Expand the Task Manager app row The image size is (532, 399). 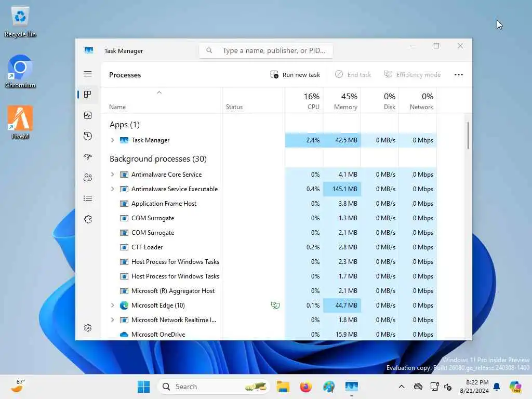point(112,140)
